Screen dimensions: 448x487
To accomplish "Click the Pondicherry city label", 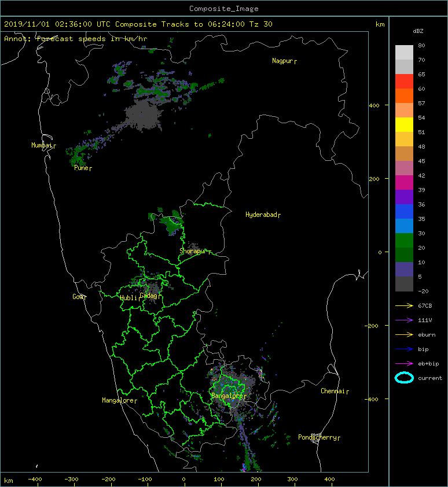I will 319,437.
